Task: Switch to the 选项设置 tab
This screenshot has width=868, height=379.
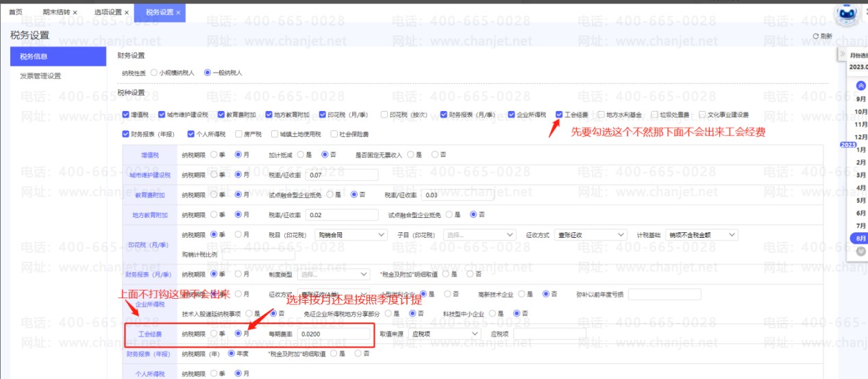Action: 108,12
